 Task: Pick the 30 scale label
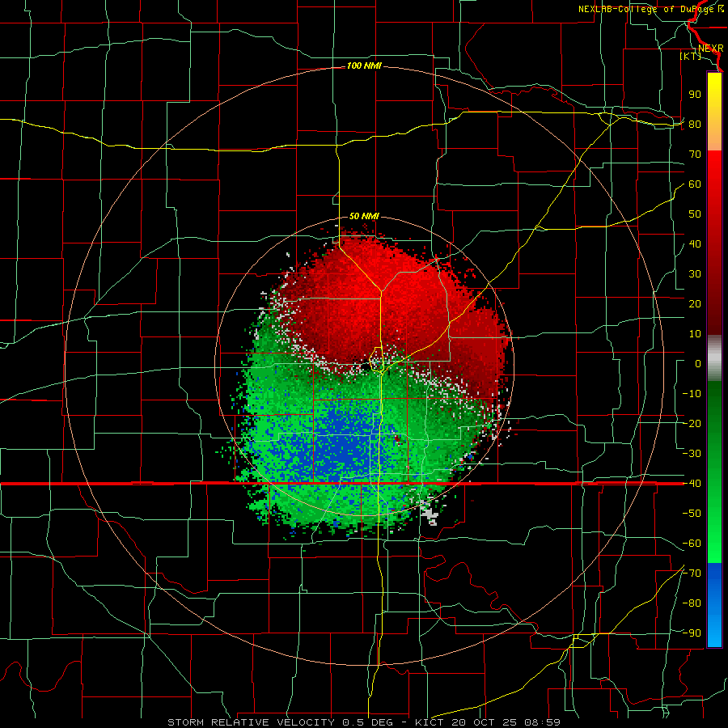[x=695, y=274]
